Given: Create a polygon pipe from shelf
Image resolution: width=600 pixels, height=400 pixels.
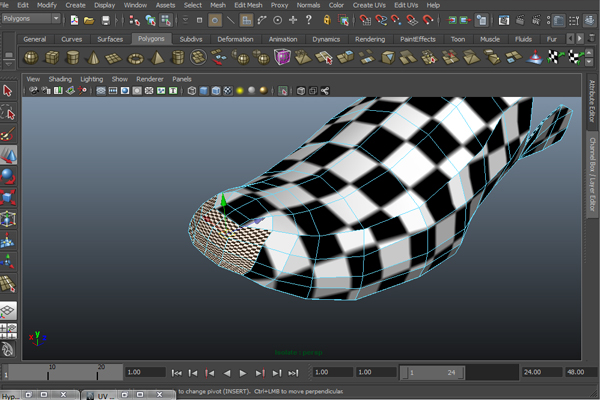Looking at the screenshot, I should tap(178, 58).
